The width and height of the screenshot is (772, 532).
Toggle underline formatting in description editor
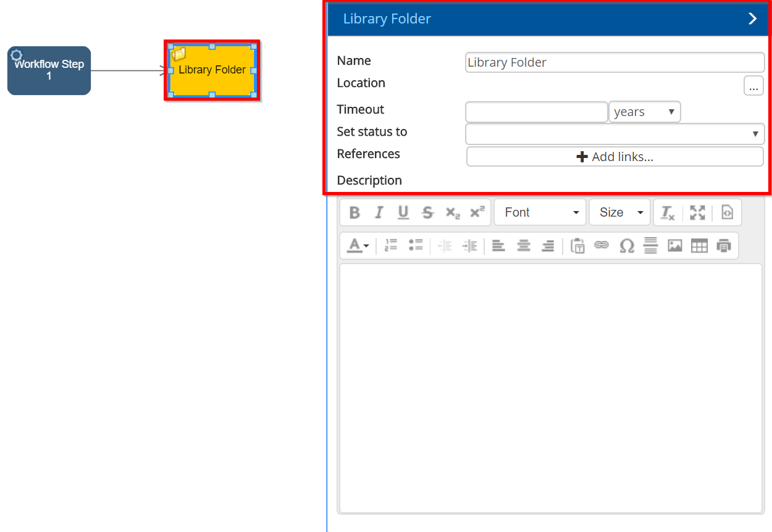(403, 212)
